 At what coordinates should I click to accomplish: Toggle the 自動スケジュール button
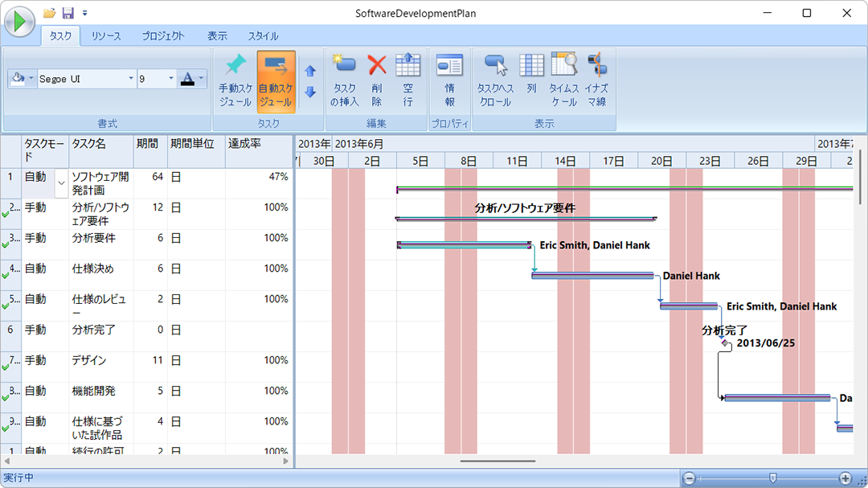point(276,81)
